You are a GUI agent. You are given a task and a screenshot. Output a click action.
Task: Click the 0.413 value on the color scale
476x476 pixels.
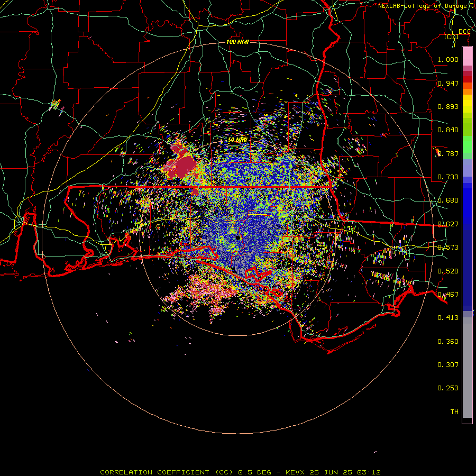pyautogui.click(x=448, y=318)
